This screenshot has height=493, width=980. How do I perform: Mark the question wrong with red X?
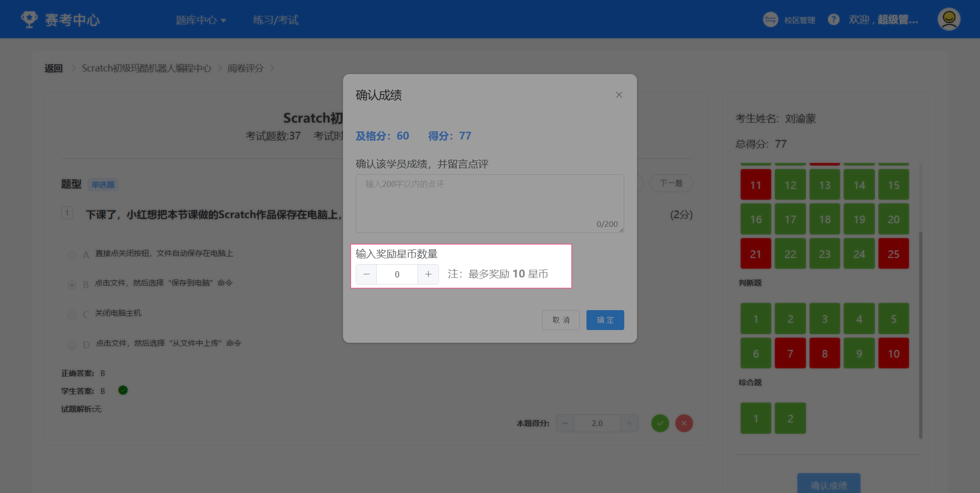pos(684,423)
